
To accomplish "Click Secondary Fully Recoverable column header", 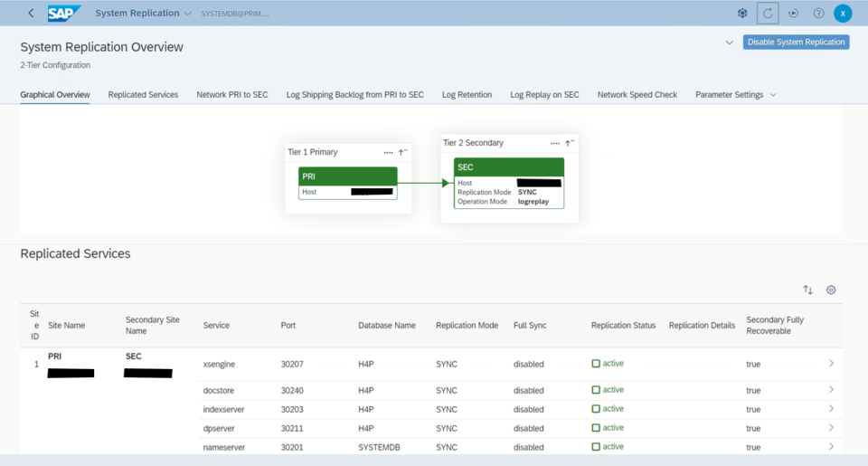I will (775, 325).
